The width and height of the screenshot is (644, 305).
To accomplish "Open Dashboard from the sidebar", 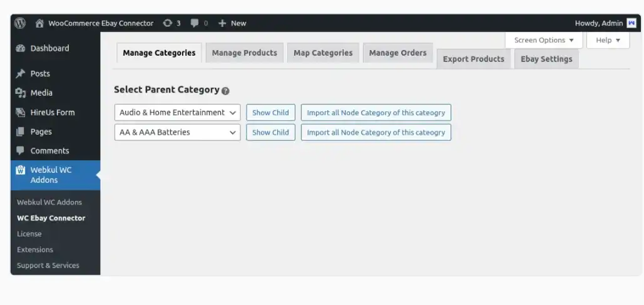I will tap(49, 48).
